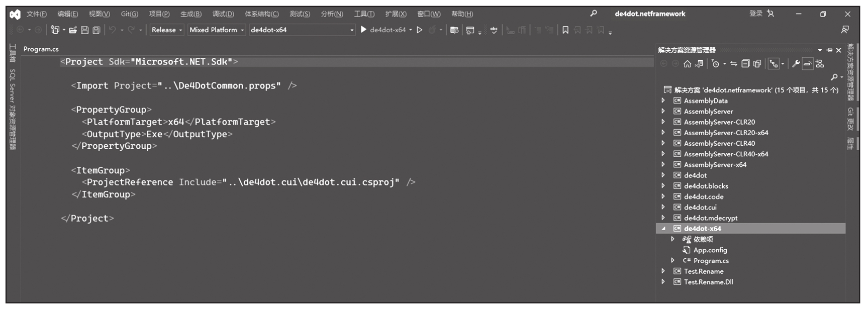Image resolution: width=868 pixels, height=309 pixels.
Task: Click the 登录 sign-in link
Action: point(756,14)
